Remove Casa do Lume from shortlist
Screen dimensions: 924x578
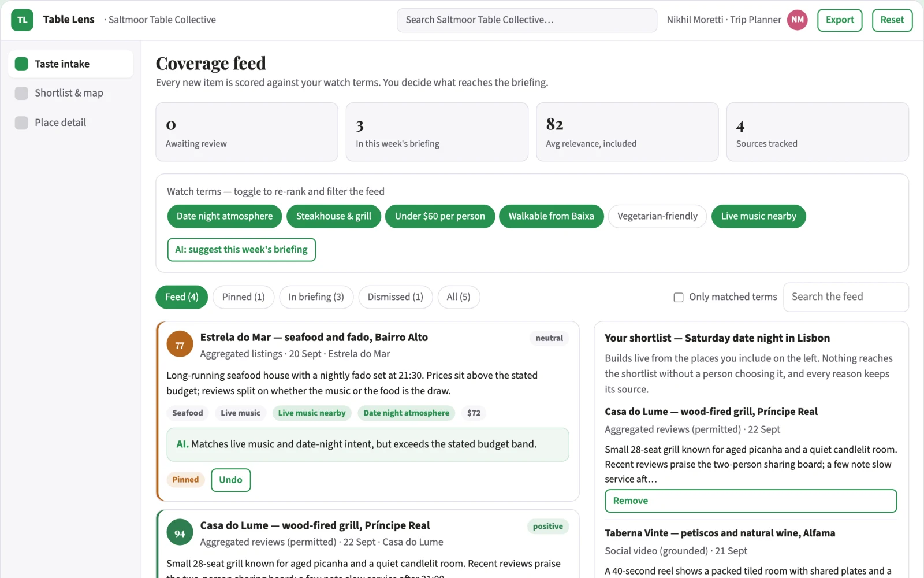click(751, 501)
